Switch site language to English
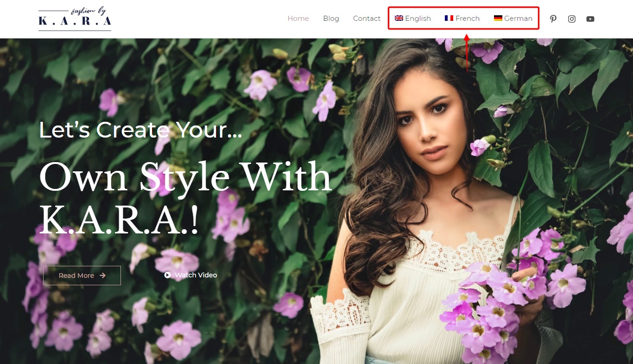 [413, 19]
